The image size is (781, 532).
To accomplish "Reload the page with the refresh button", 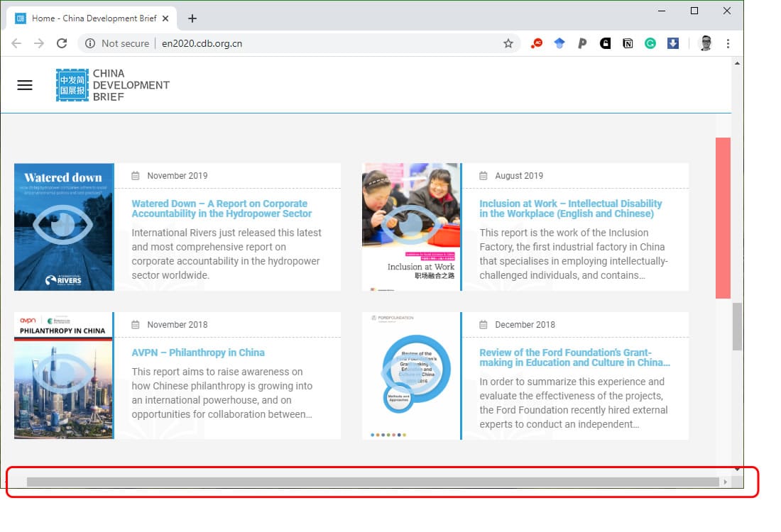I will coord(62,43).
